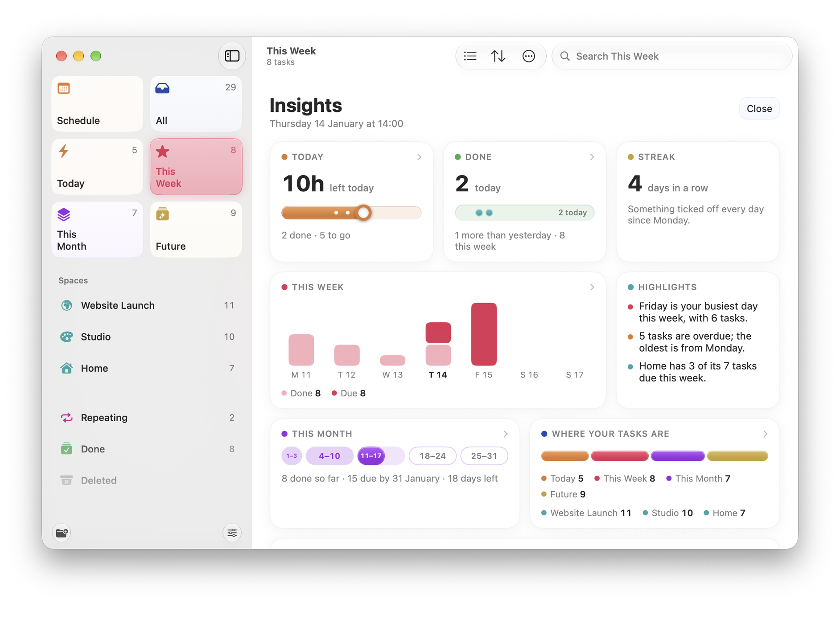Select the This Week star card

click(x=196, y=167)
